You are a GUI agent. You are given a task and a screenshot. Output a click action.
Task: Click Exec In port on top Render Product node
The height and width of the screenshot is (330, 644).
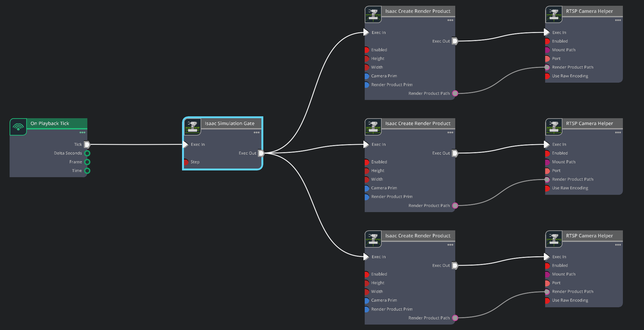[x=366, y=32]
